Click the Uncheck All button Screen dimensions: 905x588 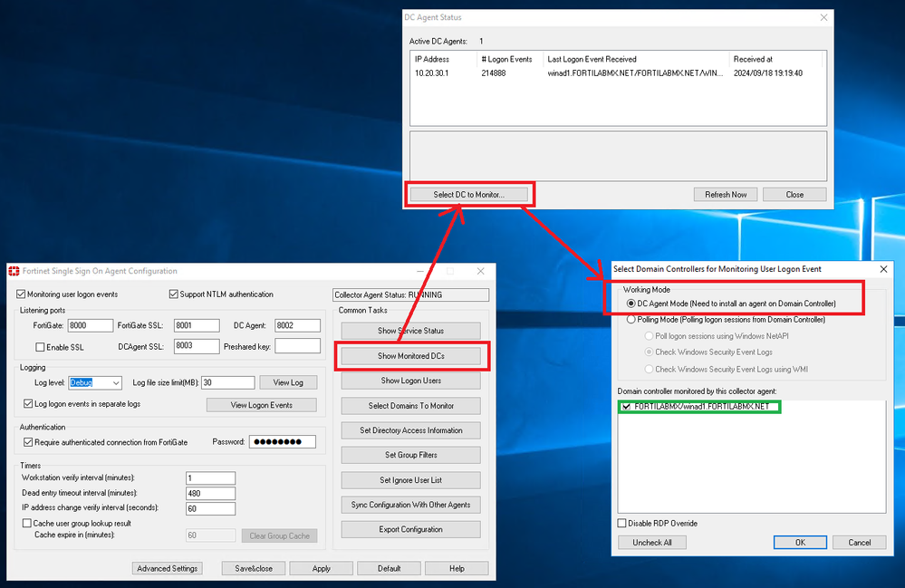click(652, 543)
